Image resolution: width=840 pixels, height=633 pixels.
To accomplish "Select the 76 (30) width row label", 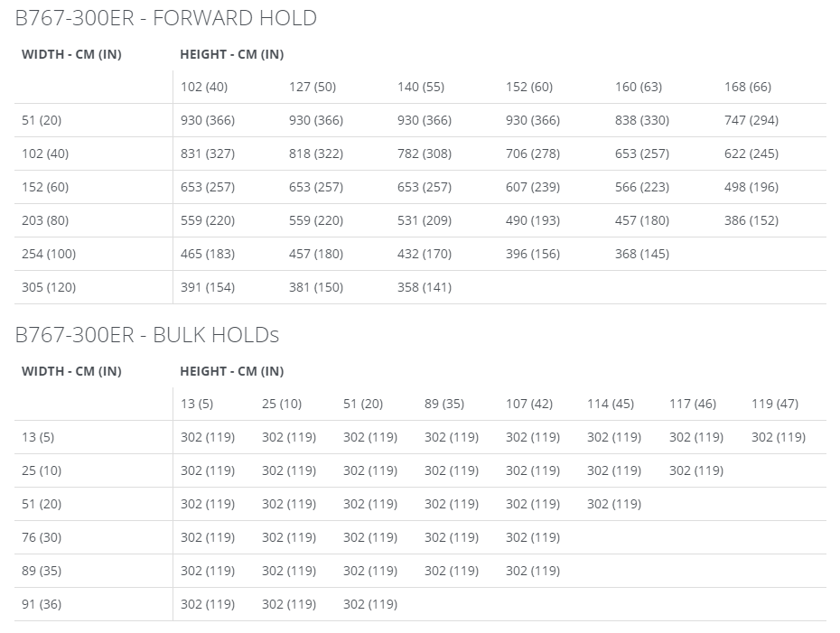I will (42, 537).
